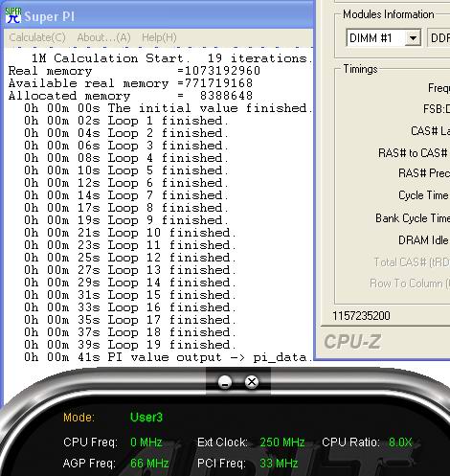The width and height of the screenshot is (450, 476).
Task: Click the Bank Cycle Time label in CPU-Z
Action: click(x=413, y=218)
